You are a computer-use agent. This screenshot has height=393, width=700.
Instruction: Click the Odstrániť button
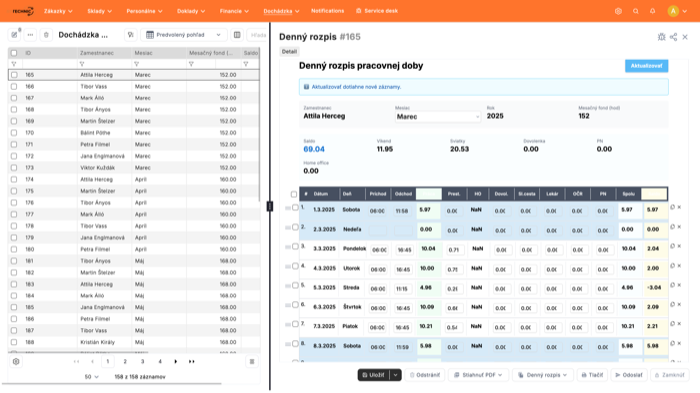(x=425, y=375)
